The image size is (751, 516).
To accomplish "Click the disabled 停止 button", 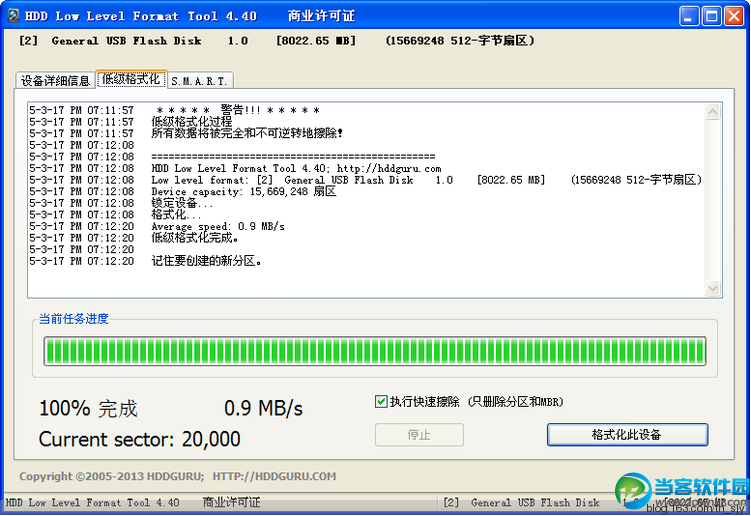I will click(419, 435).
